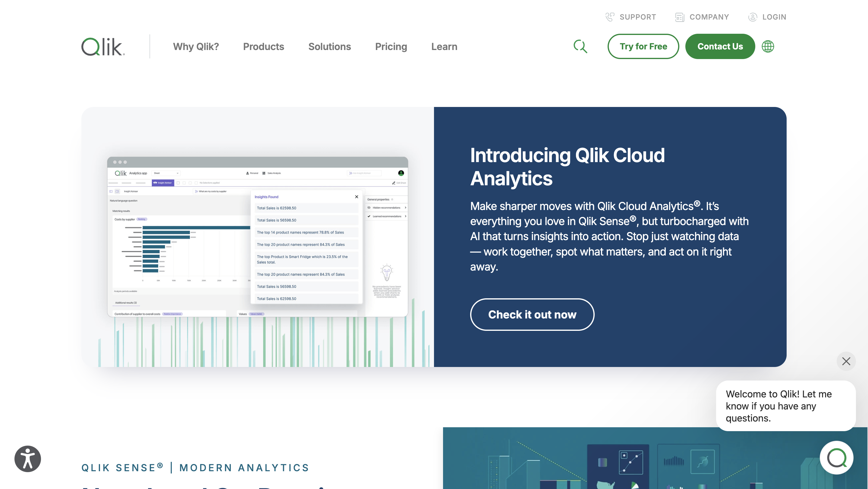The width and height of the screenshot is (868, 489).
Task: Expand the Hidden recommendations chevron
Action: click(406, 208)
